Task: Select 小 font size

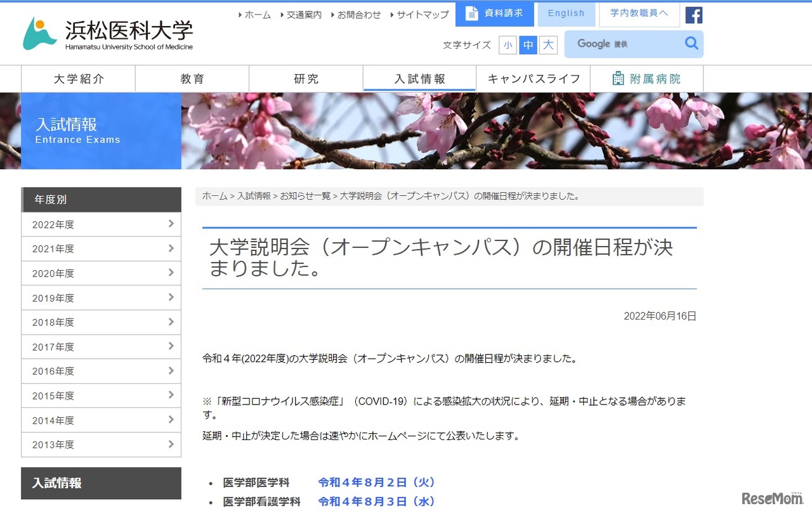Action: point(507,45)
